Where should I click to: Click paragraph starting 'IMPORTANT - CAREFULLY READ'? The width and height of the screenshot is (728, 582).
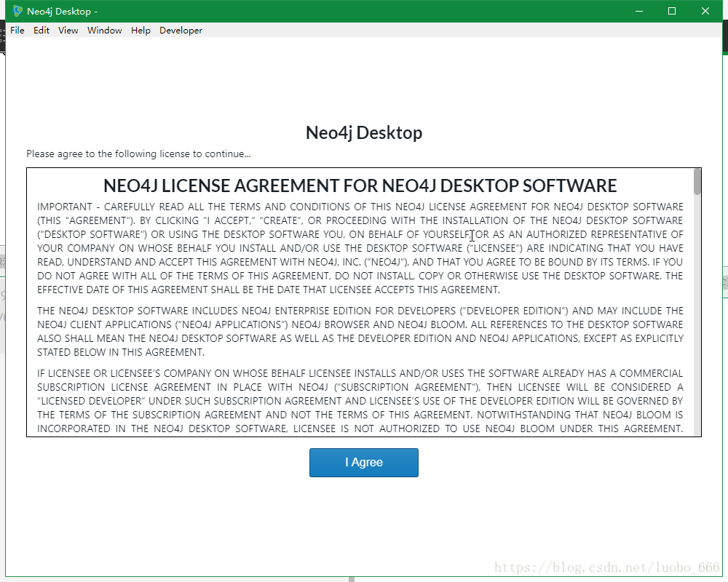click(x=360, y=248)
